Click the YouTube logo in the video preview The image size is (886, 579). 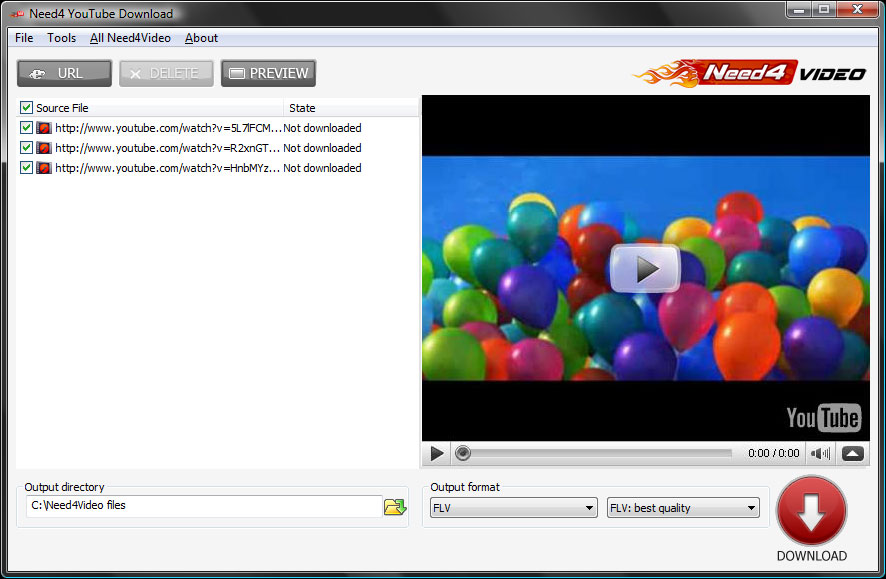click(x=823, y=417)
